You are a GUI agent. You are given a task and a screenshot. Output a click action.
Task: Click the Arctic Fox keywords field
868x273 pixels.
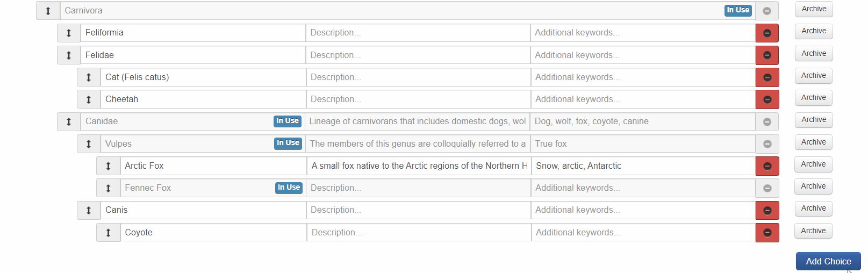643,166
